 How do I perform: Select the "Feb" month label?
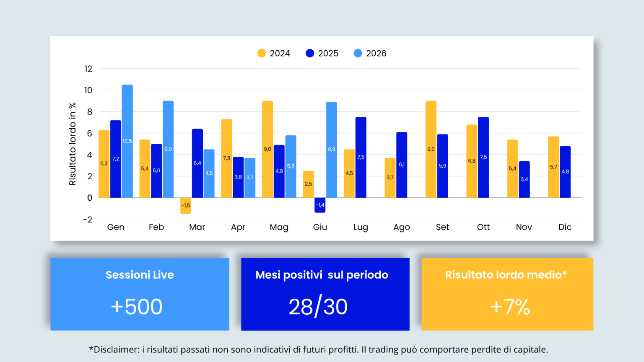tap(156, 227)
